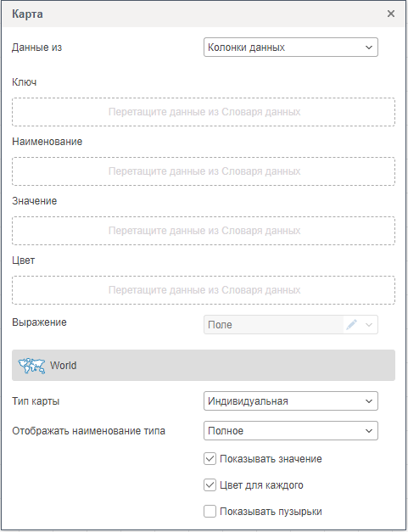Image resolution: width=408 pixels, height=532 pixels.
Task: Click the pencil edit icon in Выражение
Action: [351, 325]
